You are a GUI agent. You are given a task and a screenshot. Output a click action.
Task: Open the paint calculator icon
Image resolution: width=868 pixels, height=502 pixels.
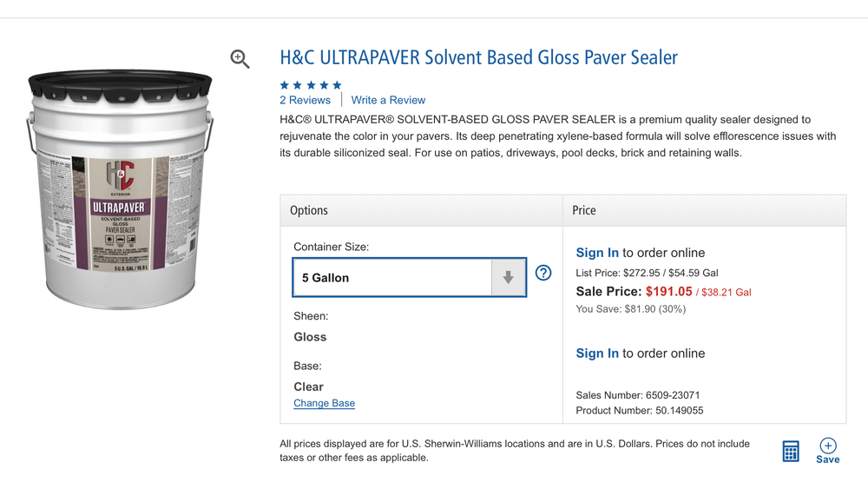click(x=791, y=451)
